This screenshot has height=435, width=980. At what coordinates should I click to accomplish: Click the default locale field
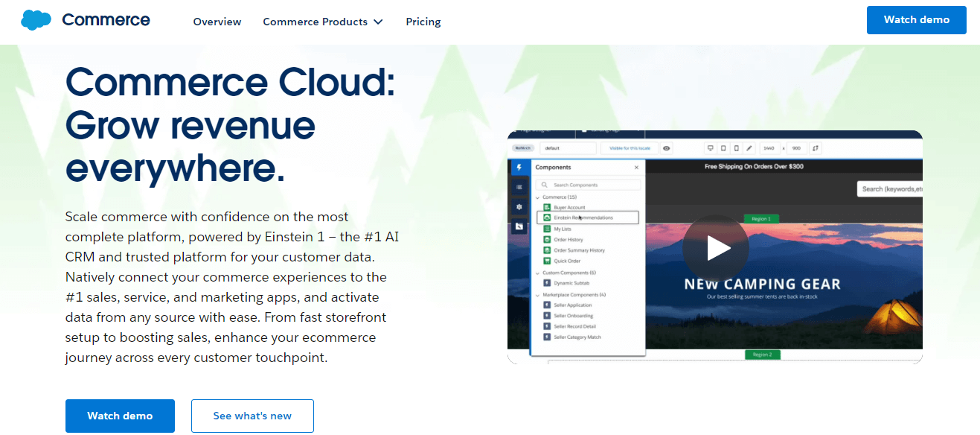(x=569, y=148)
